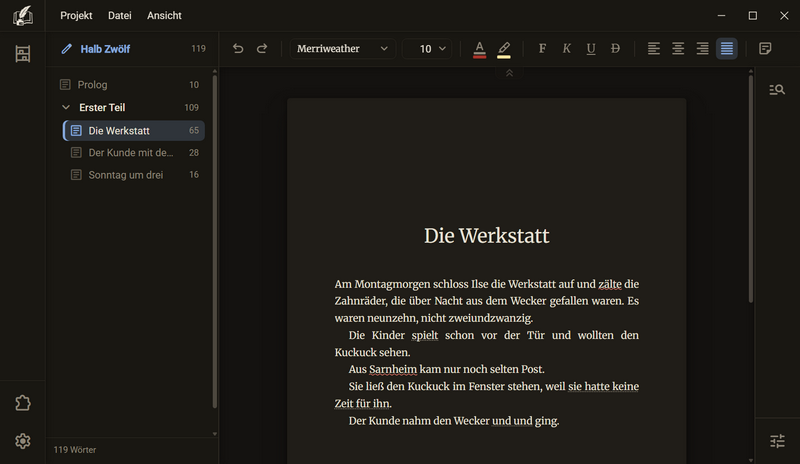The height and width of the screenshot is (464, 800).
Task: Click the pencil icon beside Halb Zwölf
Action: 66,49
